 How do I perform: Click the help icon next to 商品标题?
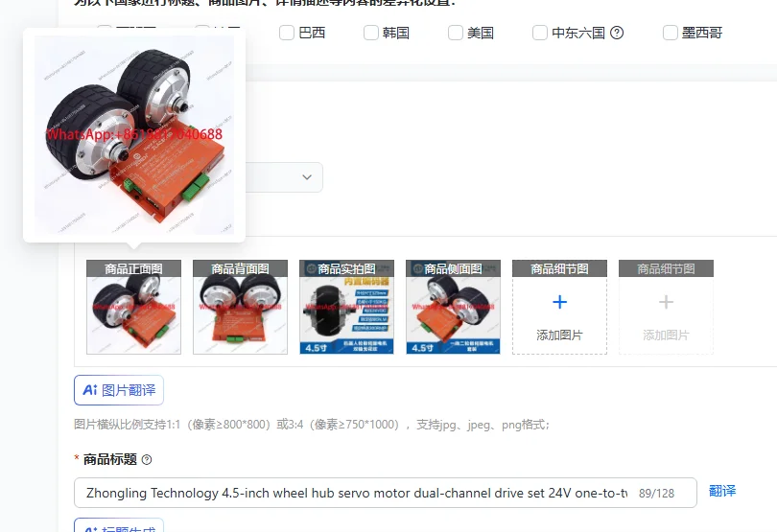click(147, 460)
